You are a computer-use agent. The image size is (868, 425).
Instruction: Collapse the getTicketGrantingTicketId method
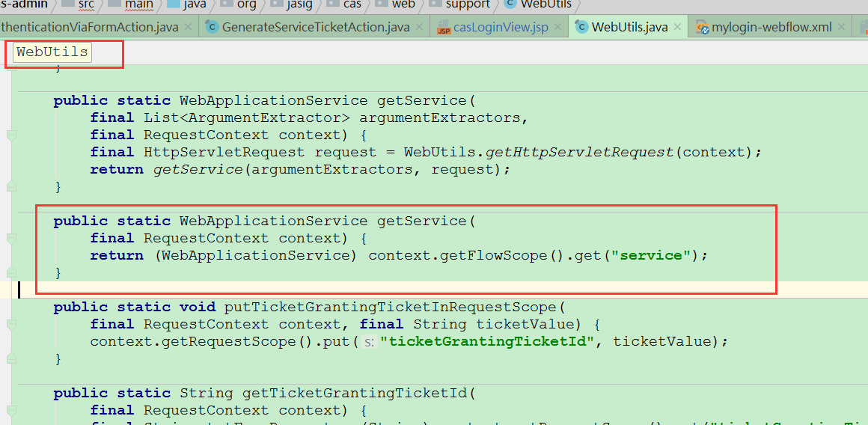[x=12, y=410]
